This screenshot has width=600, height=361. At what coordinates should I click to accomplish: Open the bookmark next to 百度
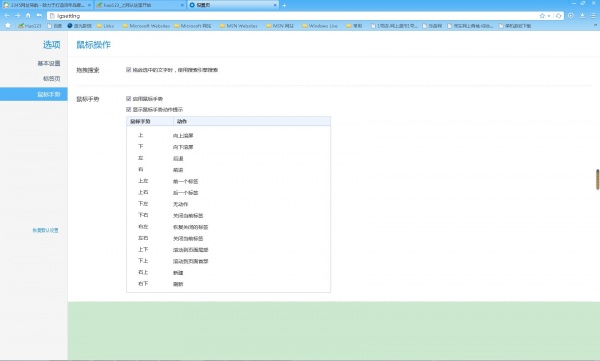pos(80,26)
